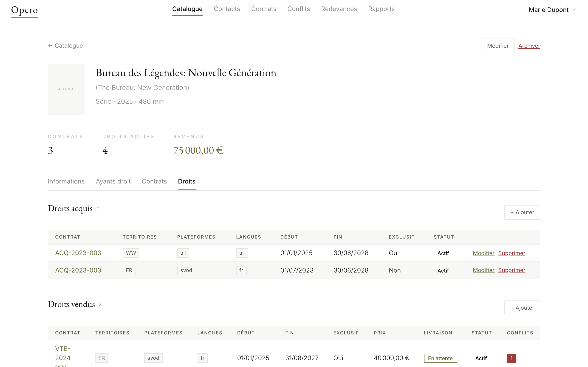
Task: Open the Marie Dupont user dropdown
Action: coord(552,10)
